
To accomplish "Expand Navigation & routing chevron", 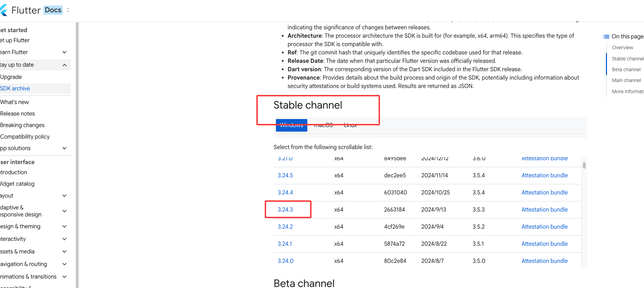I will 64,264.
